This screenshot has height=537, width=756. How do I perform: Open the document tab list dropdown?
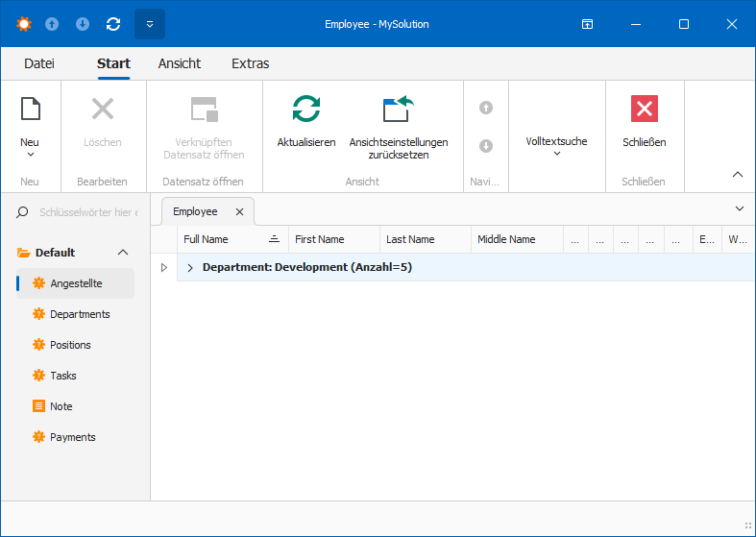click(739, 208)
